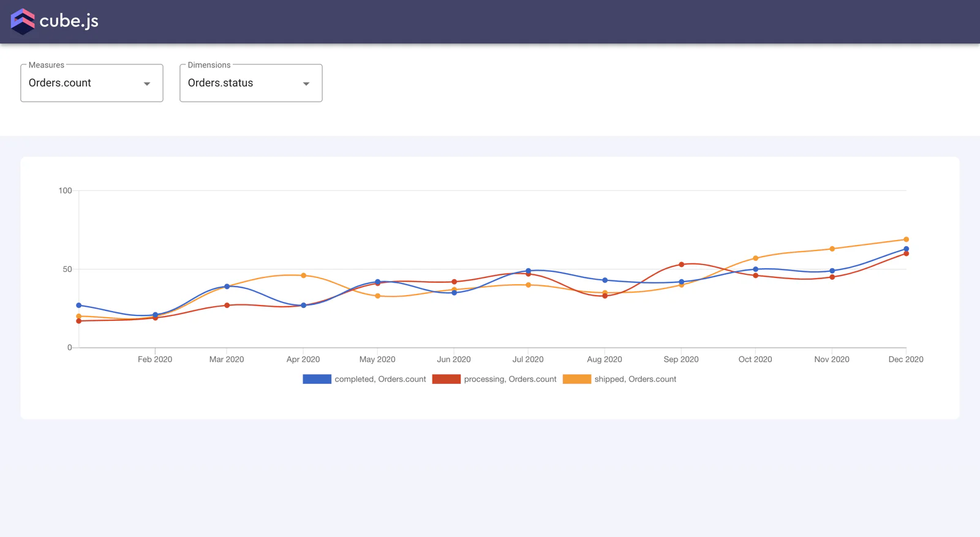The width and height of the screenshot is (980, 537).
Task: Click the cube.js brand name text
Action: (69, 21)
